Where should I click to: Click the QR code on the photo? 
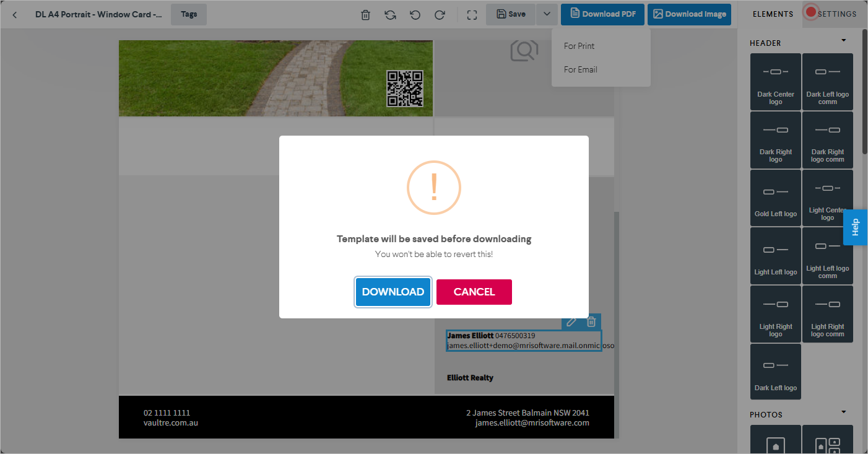405,89
